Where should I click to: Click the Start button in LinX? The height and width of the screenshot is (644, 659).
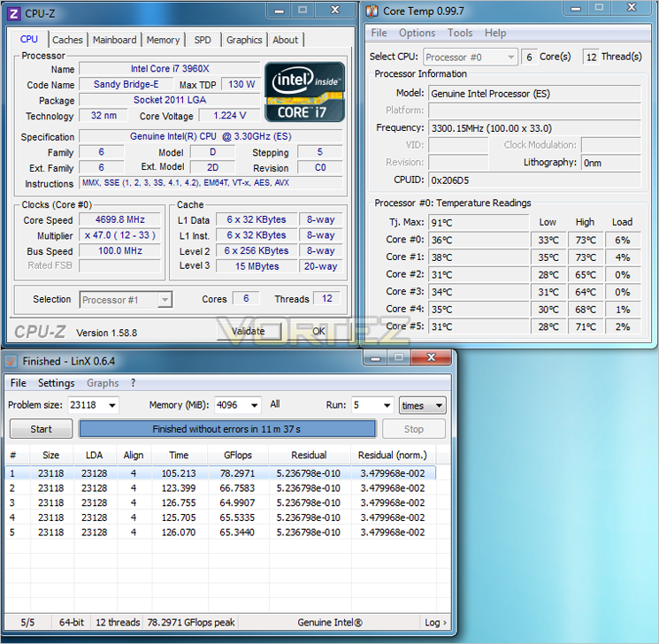42,429
